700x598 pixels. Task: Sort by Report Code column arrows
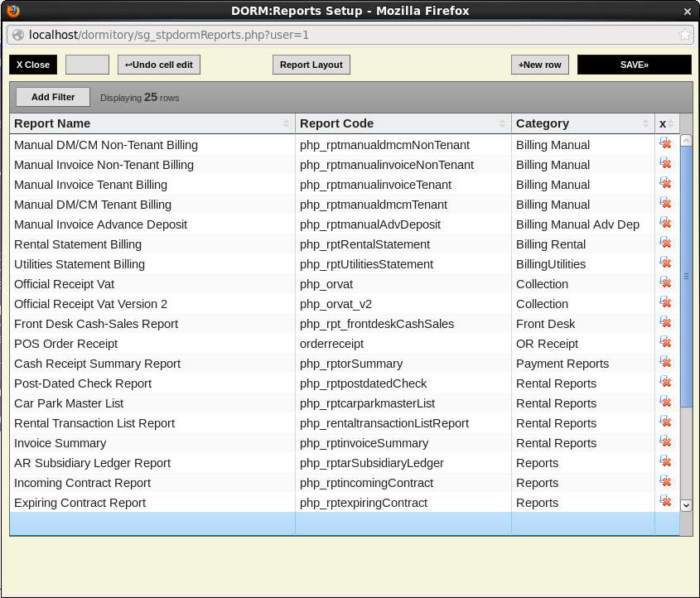click(502, 123)
